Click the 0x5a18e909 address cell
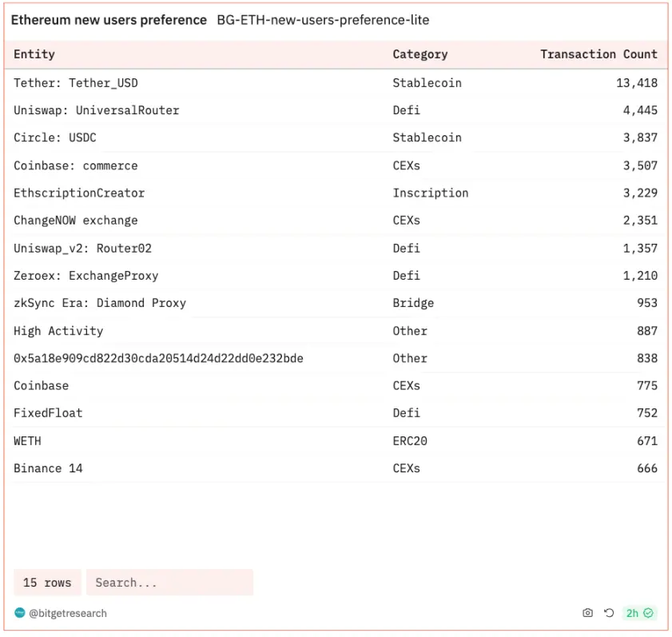The image size is (672, 637). point(158,358)
